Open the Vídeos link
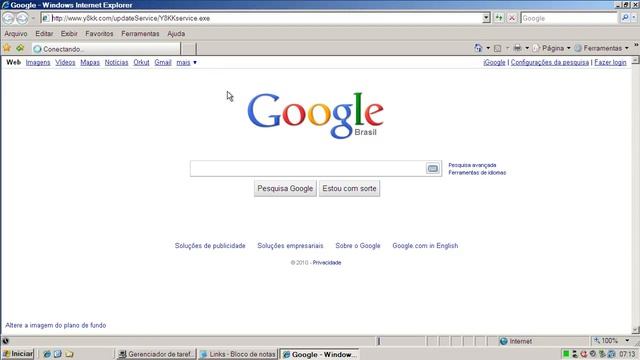 (x=65, y=62)
